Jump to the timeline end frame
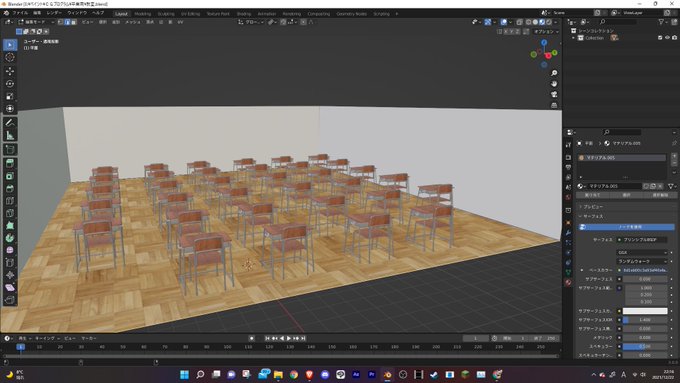The image size is (680, 383). (303, 338)
